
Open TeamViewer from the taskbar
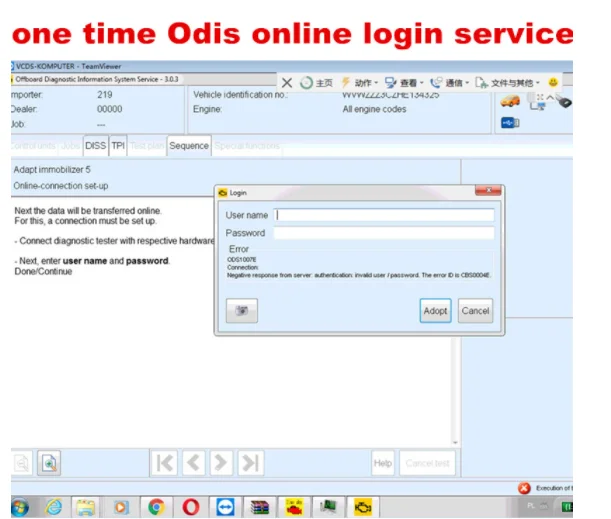tap(226, 507)
